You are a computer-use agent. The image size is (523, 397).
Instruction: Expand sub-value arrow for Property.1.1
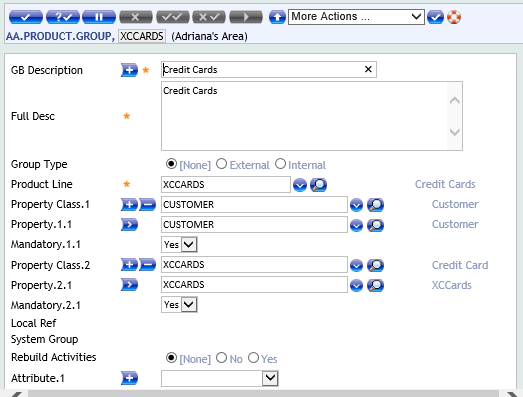coord(129,225)
